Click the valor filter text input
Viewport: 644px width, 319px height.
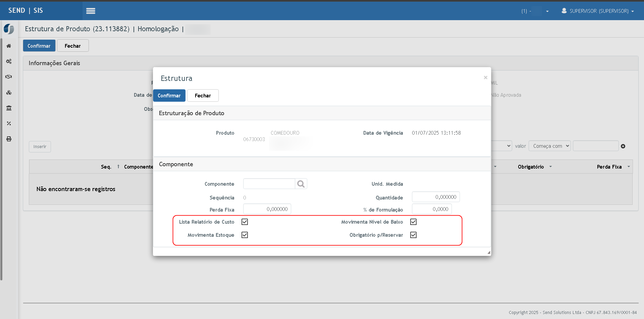pyautogui.click(x=596, y=146)
